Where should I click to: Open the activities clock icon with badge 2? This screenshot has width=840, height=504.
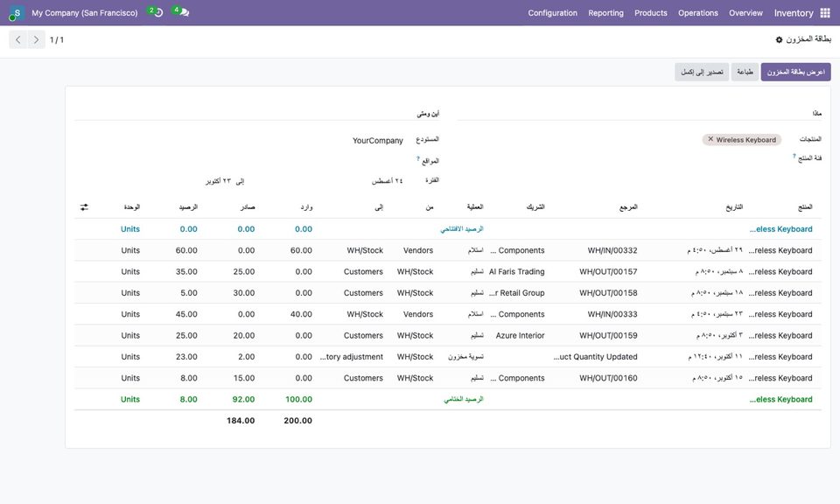pyautogui.click(x=156, y=11)
